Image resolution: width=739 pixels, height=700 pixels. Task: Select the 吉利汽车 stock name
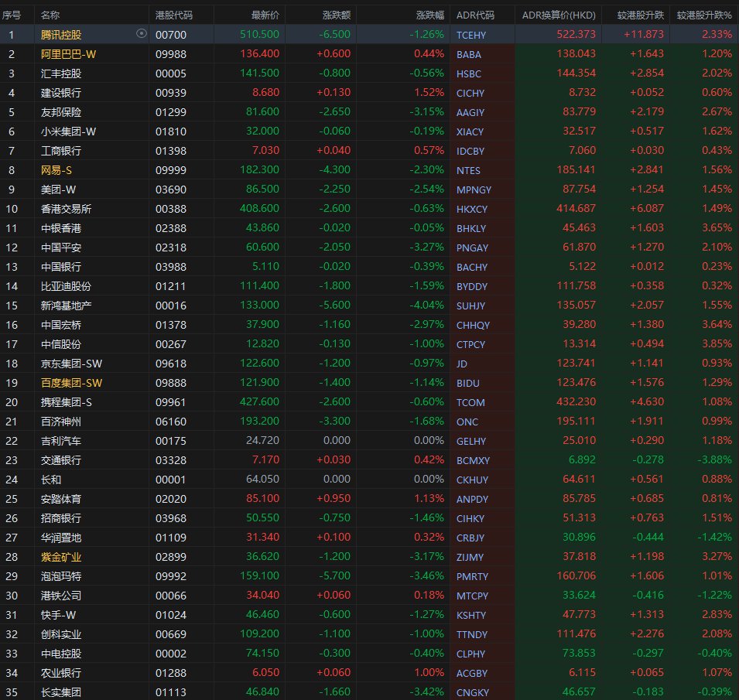click(61, 440)
